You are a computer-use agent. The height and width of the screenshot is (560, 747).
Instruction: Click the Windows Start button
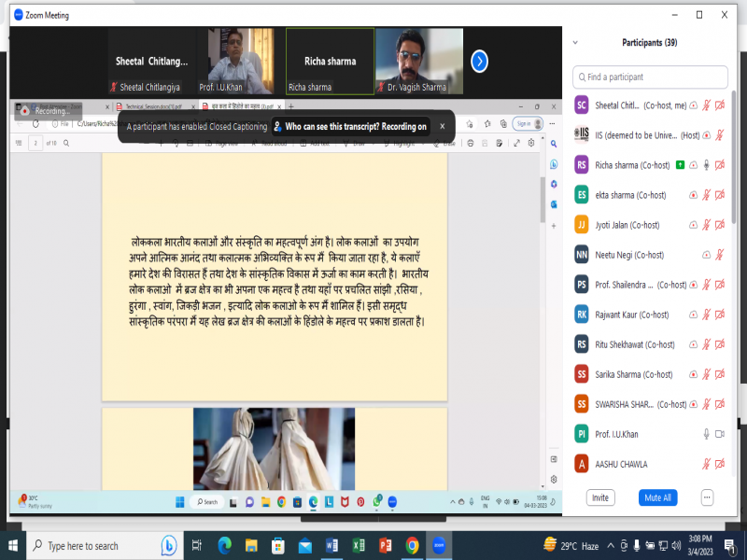point(13,545)
